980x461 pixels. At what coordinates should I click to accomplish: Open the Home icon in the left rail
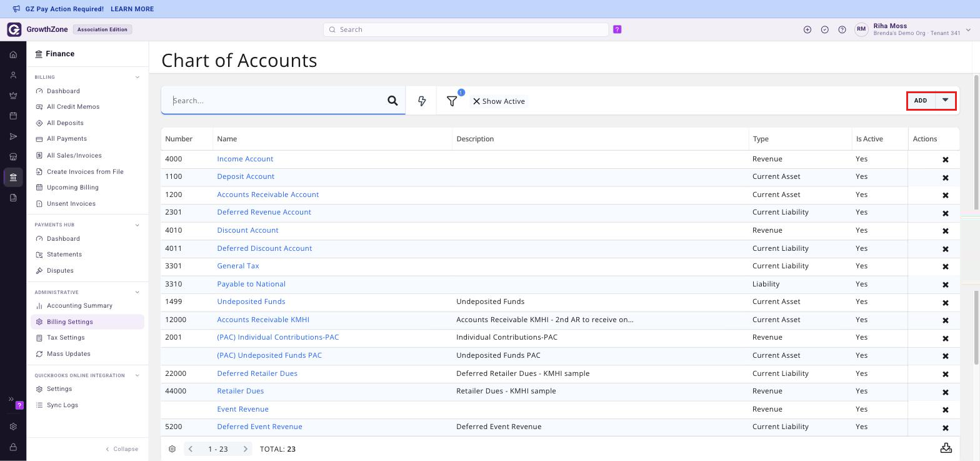(x=13, y=54)
